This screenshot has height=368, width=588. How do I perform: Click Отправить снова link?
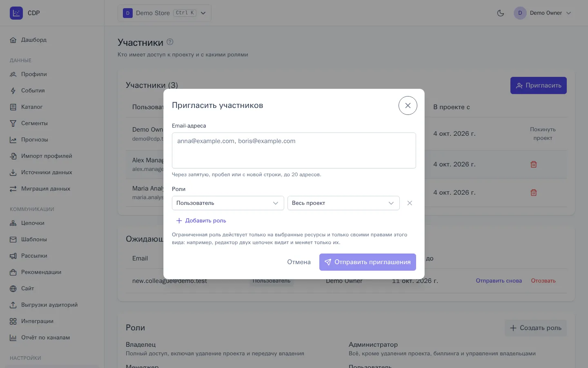tap(499, 281)
